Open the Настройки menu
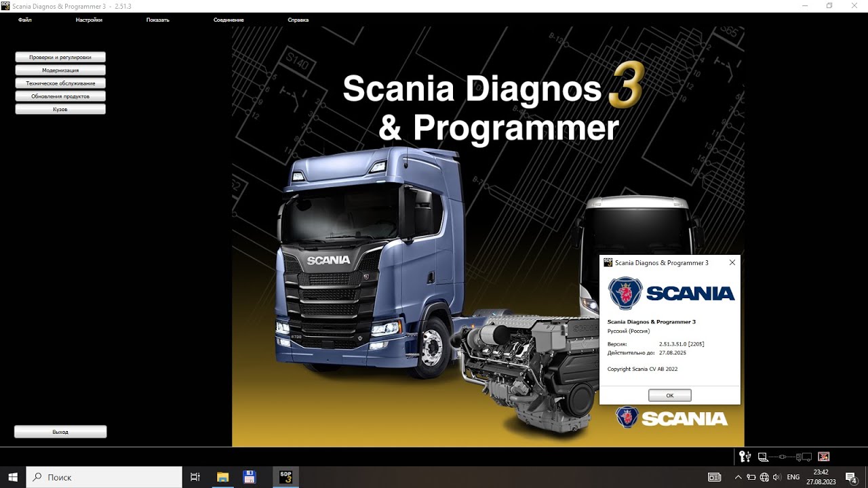Viewport: 868px width, 488px height. [89, 20]
